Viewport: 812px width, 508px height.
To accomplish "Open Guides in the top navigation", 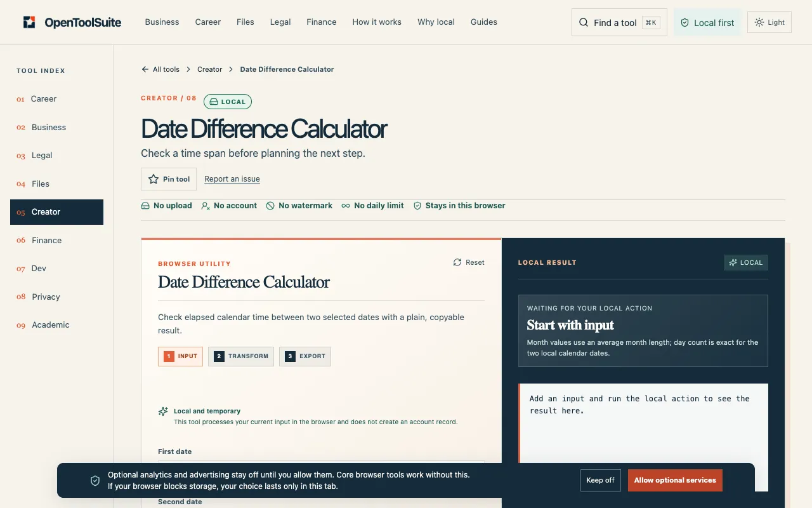I will 484,22.
